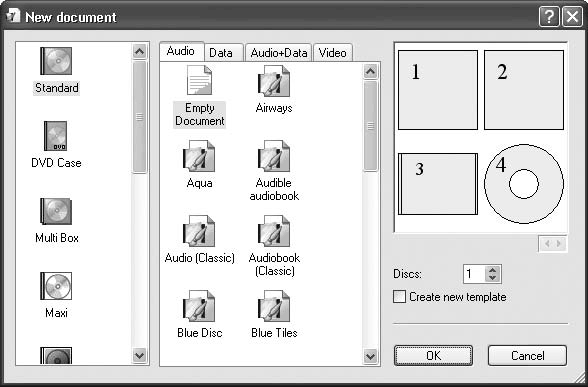Enable the Create new template checkbox

coord(399,297)
